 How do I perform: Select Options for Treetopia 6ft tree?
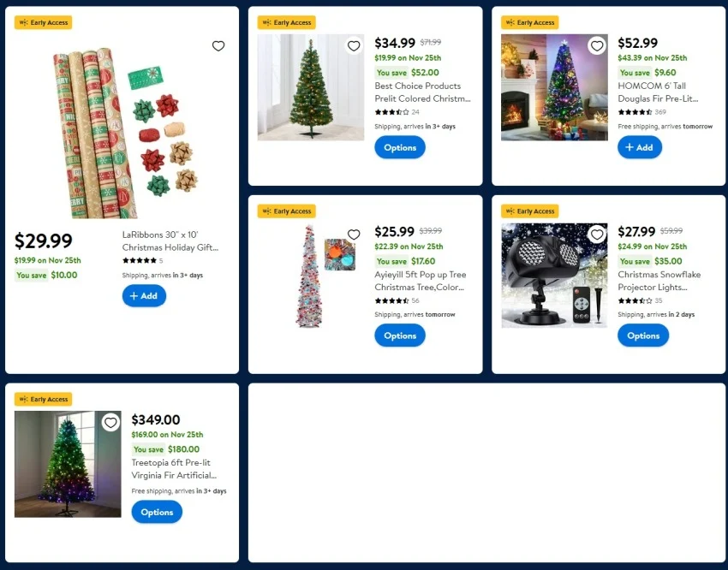point(157,512)
